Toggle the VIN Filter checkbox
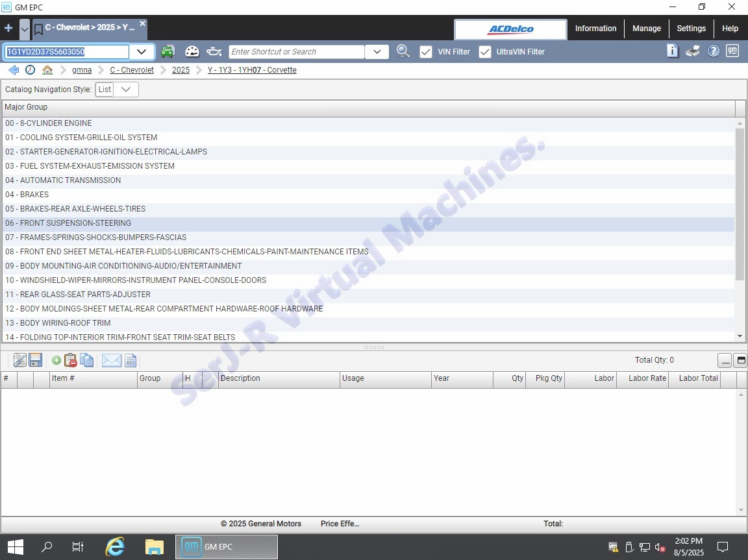Image resolution: width=748 pixels, height=560 pixels. (426, 51)
